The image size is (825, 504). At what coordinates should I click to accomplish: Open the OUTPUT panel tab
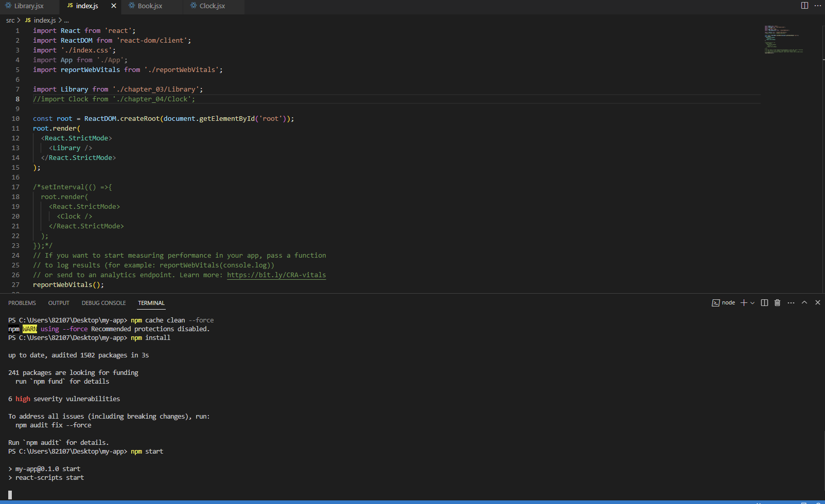coord(59,303)
